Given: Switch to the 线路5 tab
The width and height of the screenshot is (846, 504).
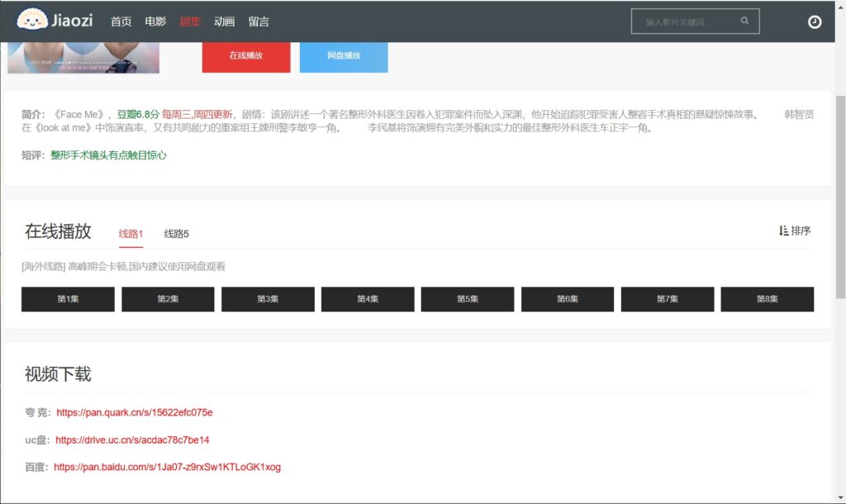Looking at the screenshot, I should point(176,234).
